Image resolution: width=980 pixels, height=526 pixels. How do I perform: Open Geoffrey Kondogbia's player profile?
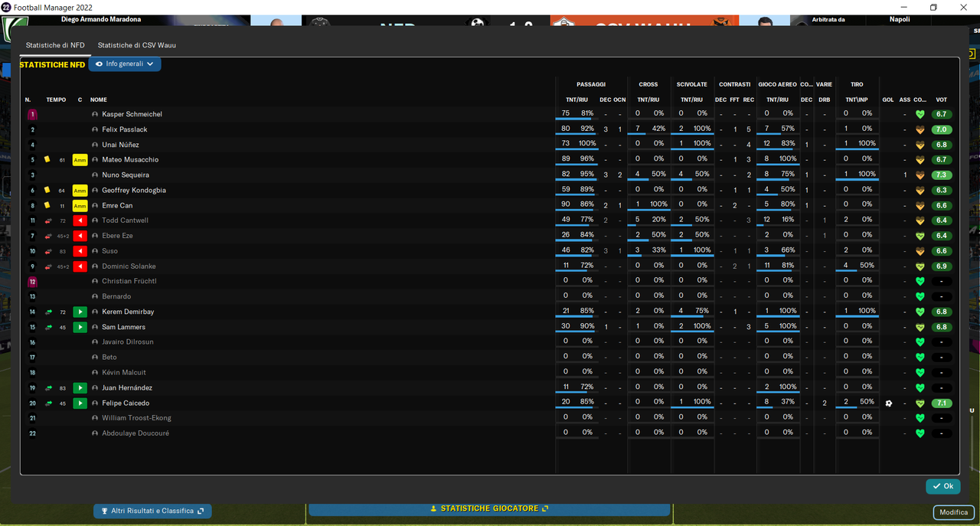[134, 190]
